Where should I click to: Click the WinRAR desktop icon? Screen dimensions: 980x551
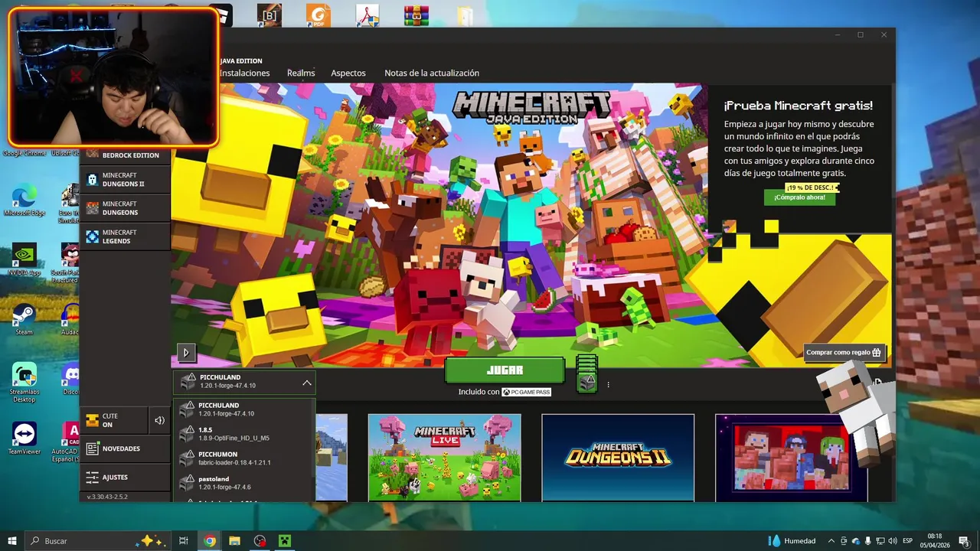[x=416, y=15]
